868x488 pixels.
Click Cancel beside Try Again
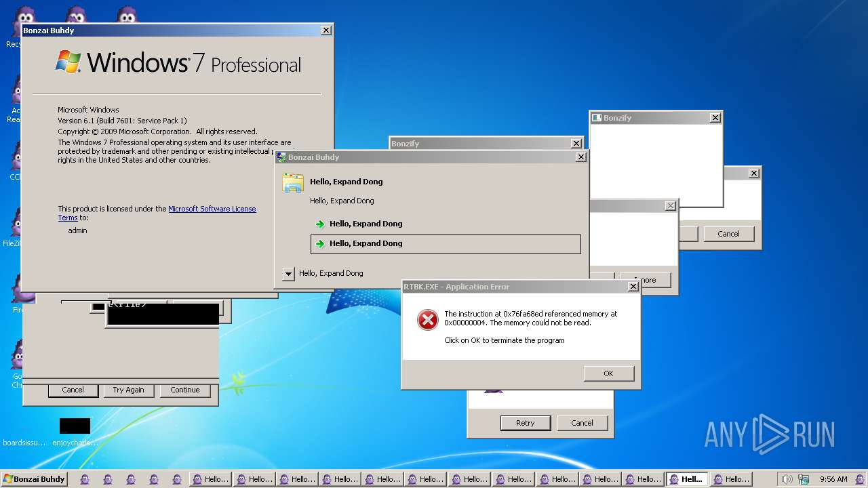pyautogui.click(x=73, y=390)
